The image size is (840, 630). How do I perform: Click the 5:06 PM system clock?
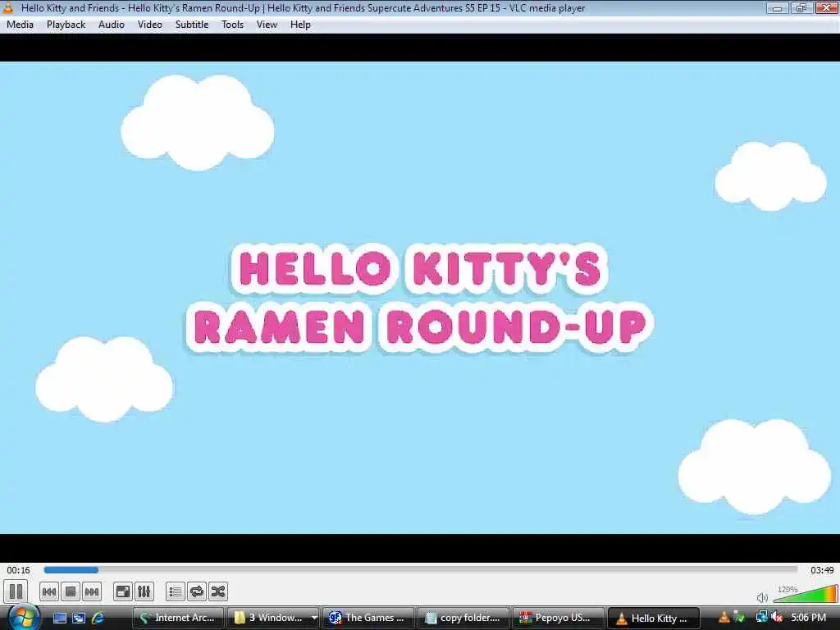[x=808, y=617]
